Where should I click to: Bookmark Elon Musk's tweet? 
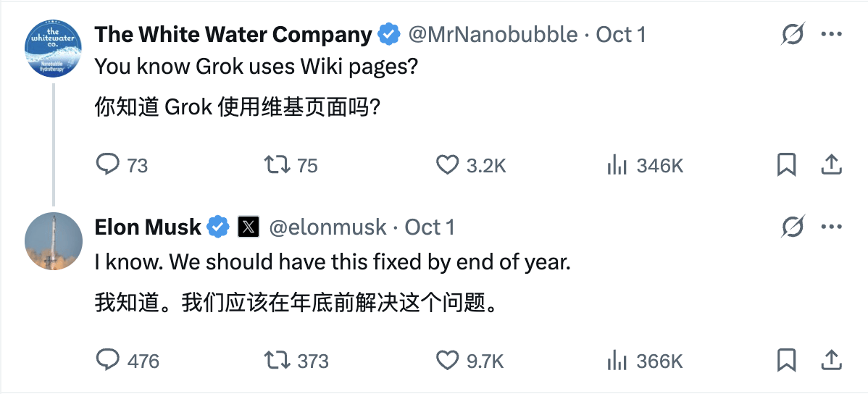pos(786,360)
